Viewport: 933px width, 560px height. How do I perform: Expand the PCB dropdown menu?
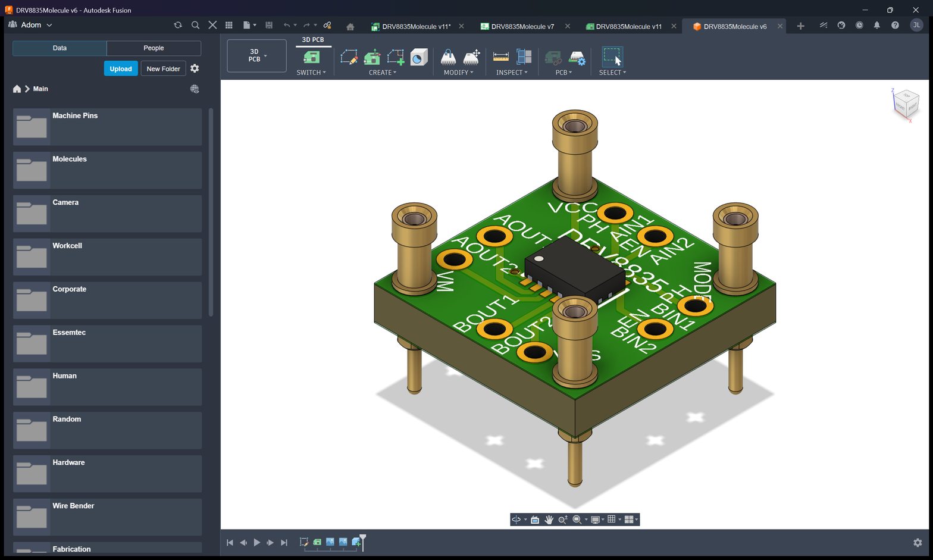point(563,73)
